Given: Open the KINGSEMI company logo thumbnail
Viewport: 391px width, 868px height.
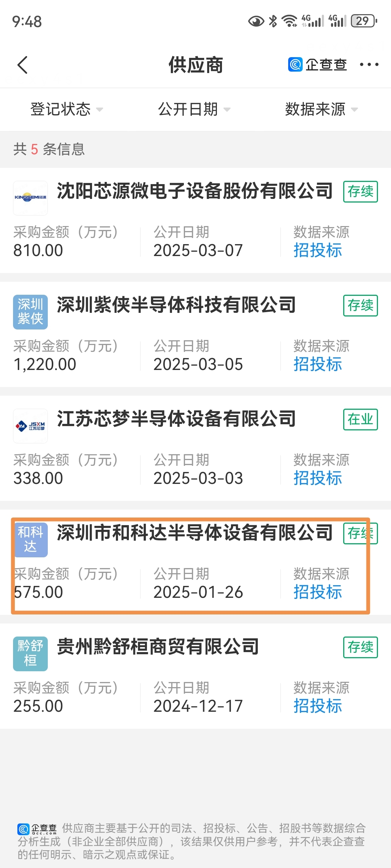Looking at the screenshot, I should click(30, 198).
